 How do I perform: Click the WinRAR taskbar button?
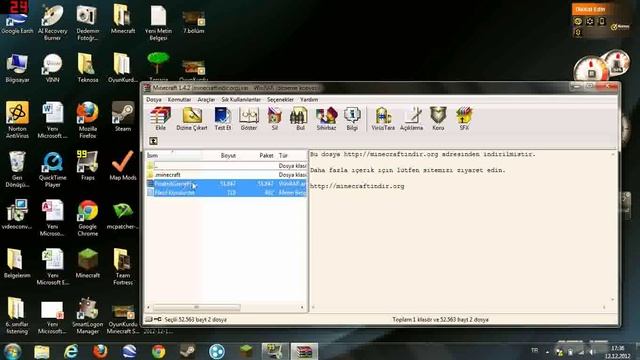point(304,351)
